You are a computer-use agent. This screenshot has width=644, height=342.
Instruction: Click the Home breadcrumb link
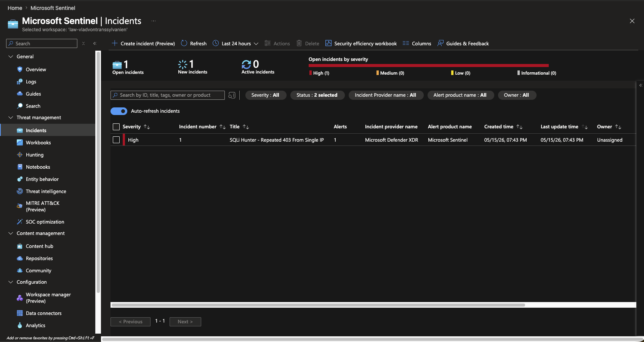point(15,8)
